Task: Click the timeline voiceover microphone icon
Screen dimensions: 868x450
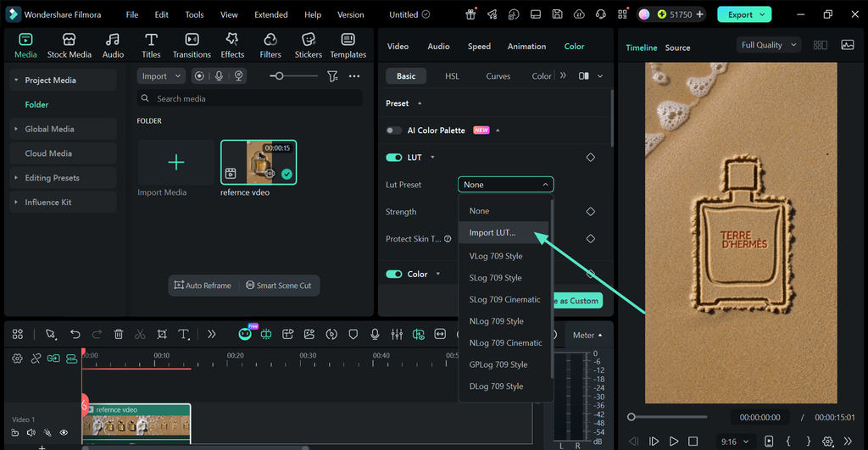Action: tap(375, 334)
